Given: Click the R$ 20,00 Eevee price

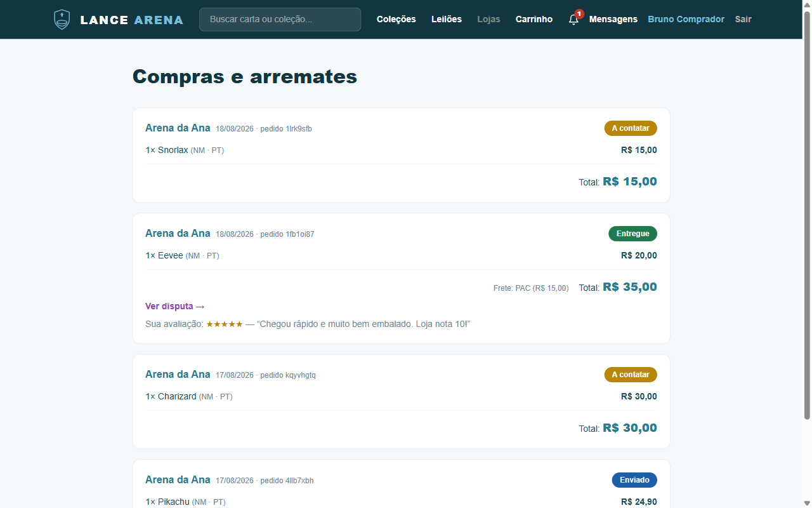Looking at the screenshot, I should pyautogui.click(x=639, y=256).
